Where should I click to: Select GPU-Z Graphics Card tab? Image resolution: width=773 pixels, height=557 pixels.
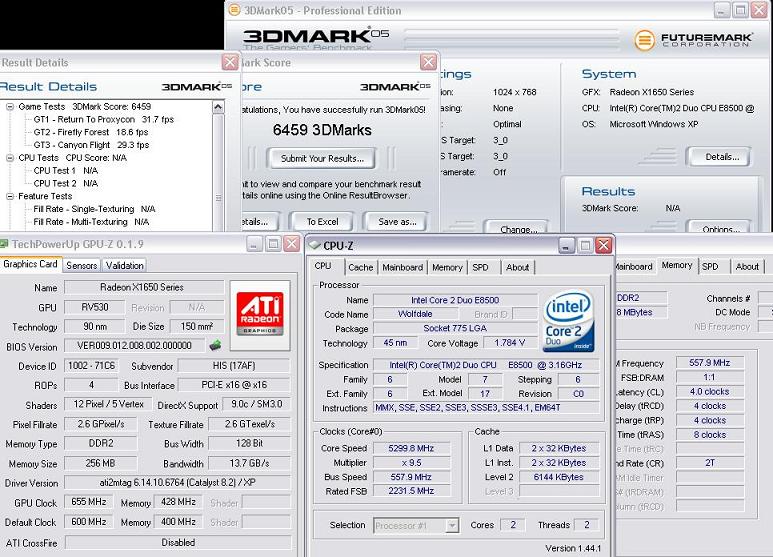click(x=31, y=264)
